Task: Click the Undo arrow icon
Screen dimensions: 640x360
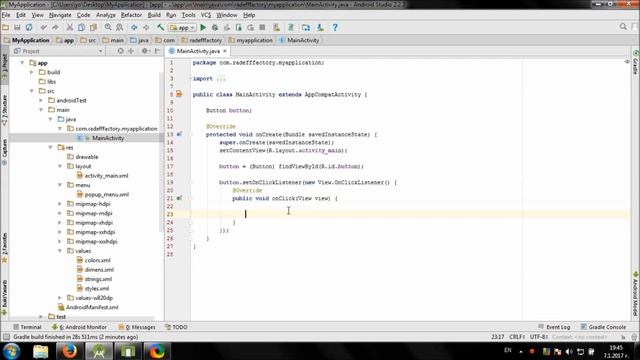Action: click(x=43, y=27)
